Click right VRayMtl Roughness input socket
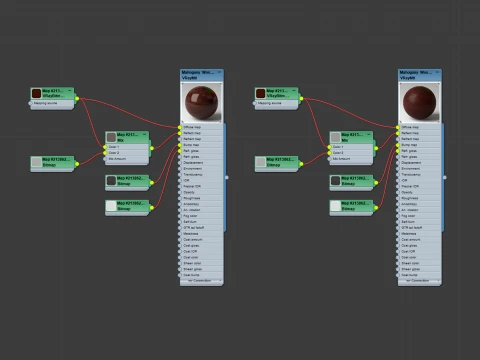The height and width of the screenshot is (360, 480). coord(398,198)
